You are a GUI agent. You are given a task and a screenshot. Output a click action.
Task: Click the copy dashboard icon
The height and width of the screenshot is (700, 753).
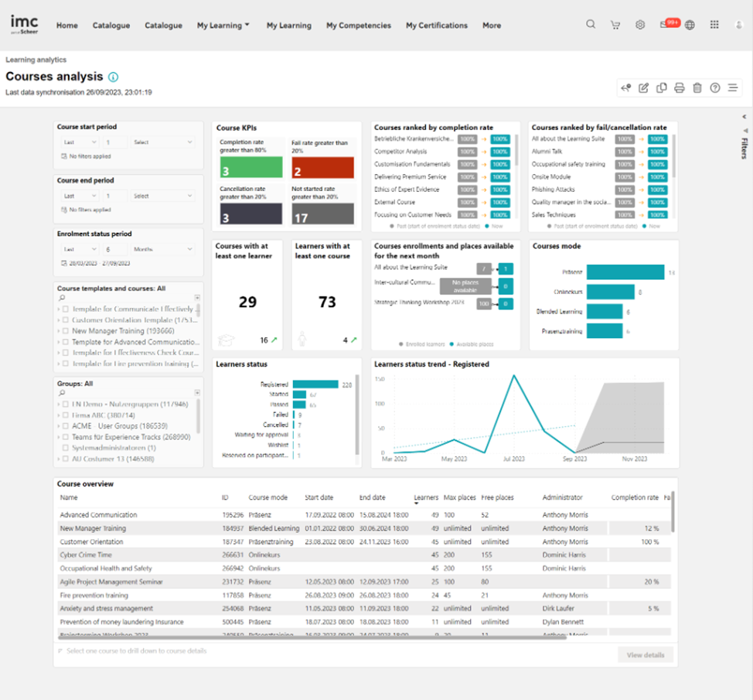661,88
